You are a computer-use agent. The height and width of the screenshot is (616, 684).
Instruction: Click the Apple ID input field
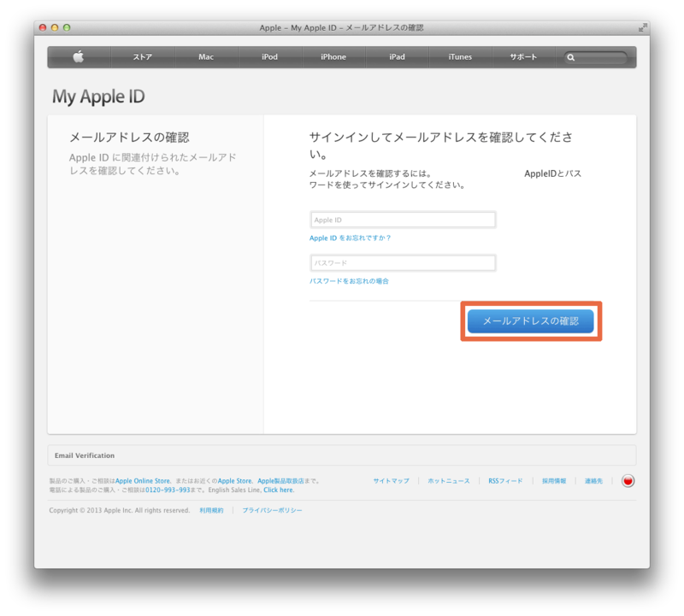click(403, 220)
